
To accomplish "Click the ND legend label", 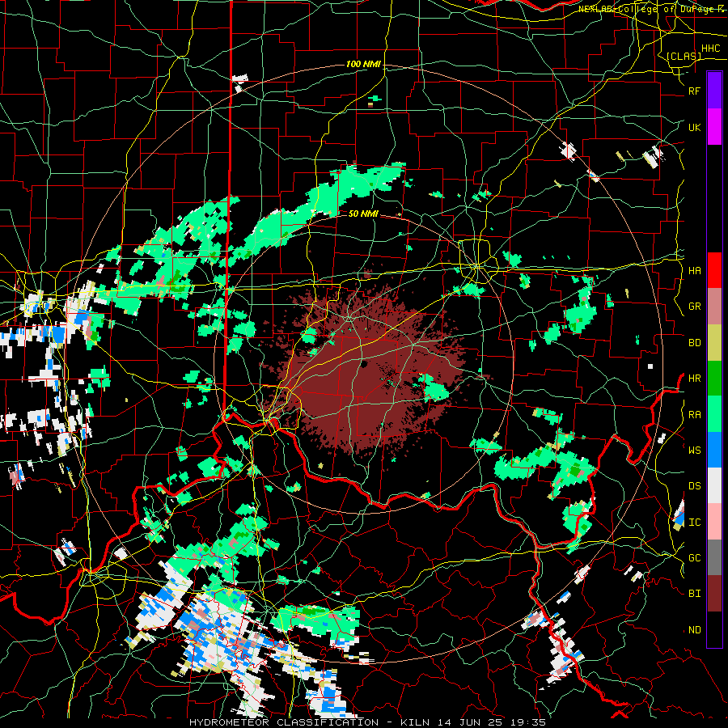I will 695,630.
